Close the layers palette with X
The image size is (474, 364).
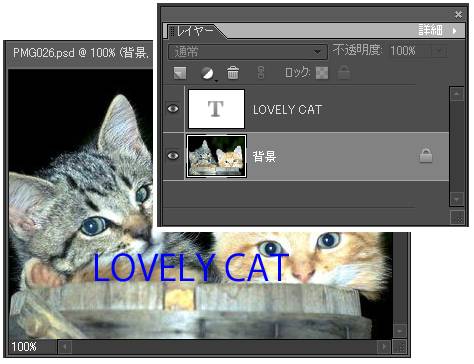tap(459, 14)
